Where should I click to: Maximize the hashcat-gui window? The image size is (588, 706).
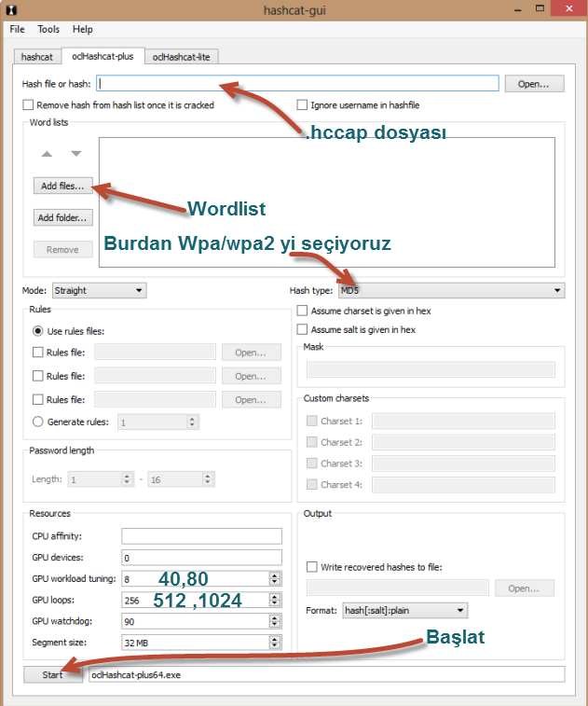[x=540, y=8]
